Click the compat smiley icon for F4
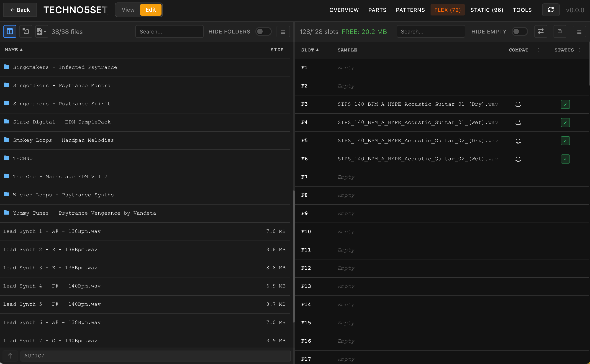Screen dimensions: 590x364 (x=518, y=123)
